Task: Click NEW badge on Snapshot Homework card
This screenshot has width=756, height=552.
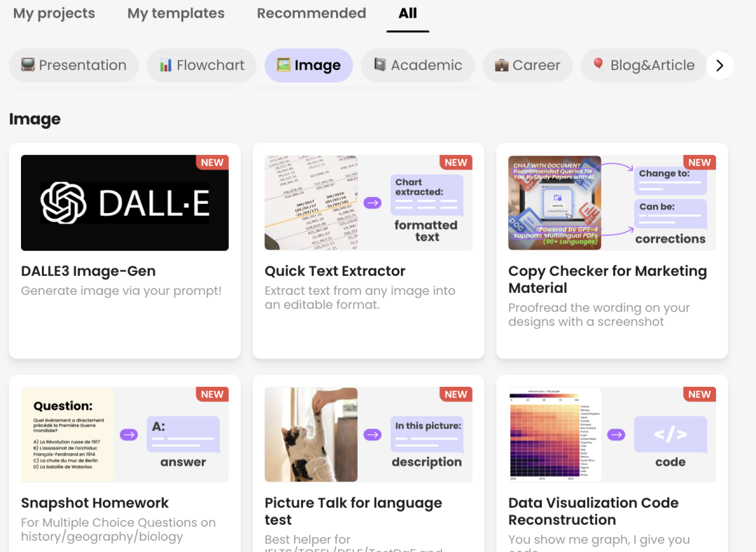Action: (212, 394)
